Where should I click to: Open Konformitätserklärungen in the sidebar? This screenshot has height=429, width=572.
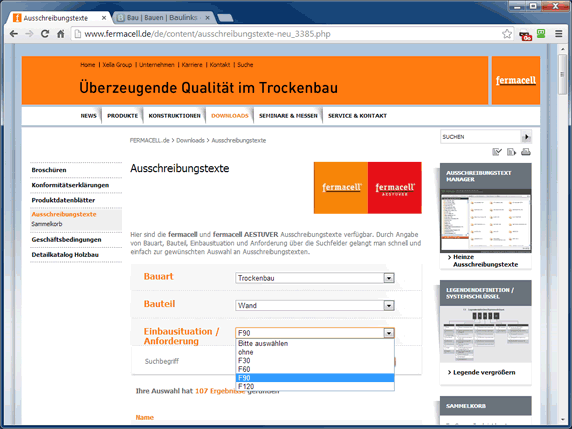70,185
